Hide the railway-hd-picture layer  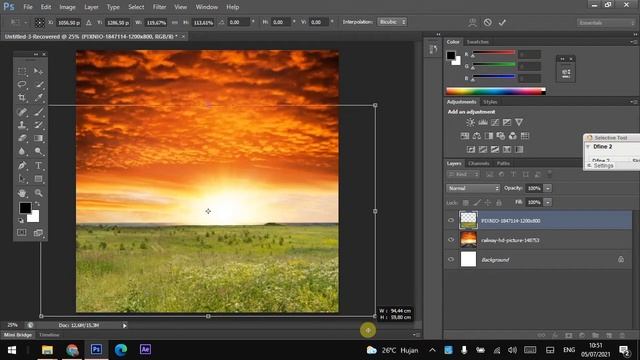pos(451,240)
